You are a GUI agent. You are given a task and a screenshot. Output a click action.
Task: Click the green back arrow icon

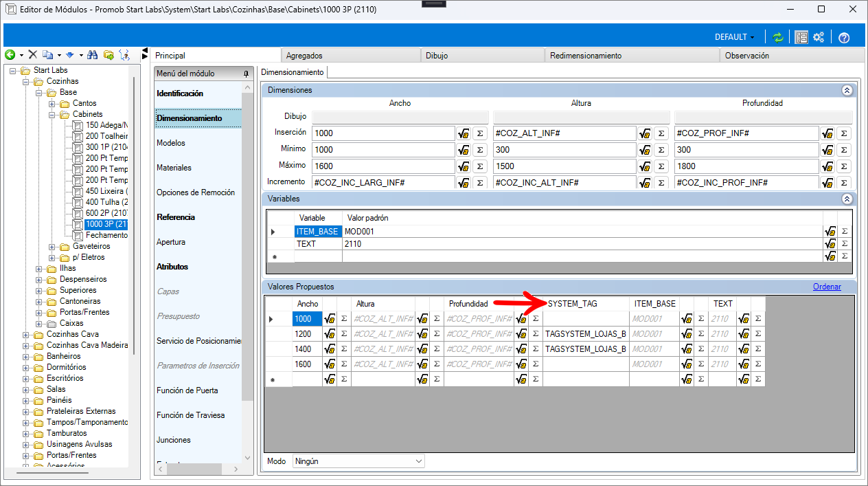click(10, 55)
